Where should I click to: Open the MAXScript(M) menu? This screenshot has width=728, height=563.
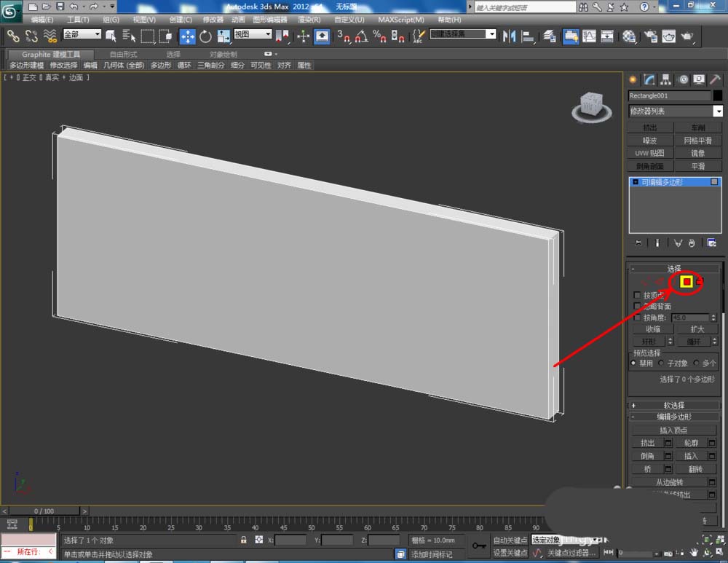[400, 20]
